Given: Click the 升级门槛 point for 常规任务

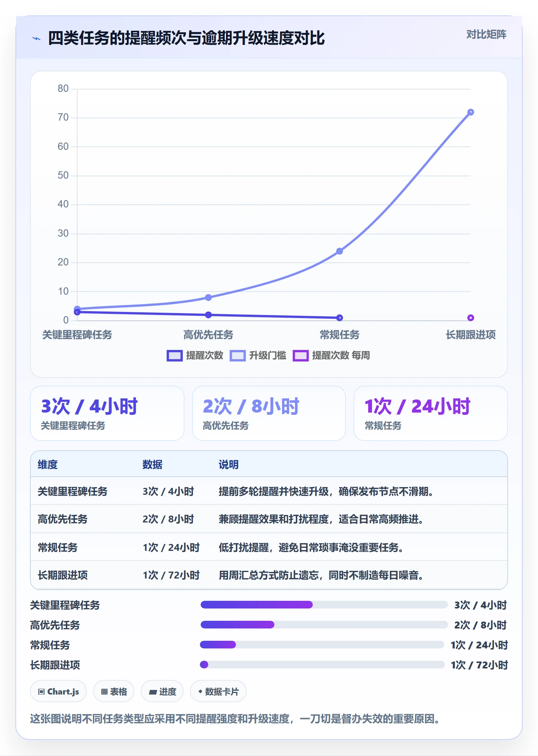Looking at the screenshot, I should [x=339, y=251].
